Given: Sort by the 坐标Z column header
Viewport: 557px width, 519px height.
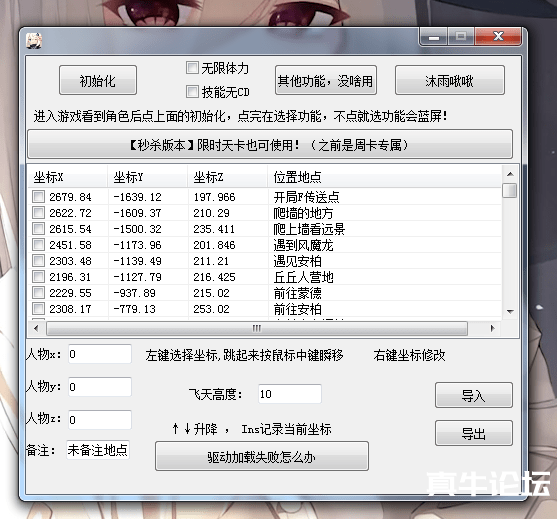Looking at the screenshot, I should coord(227,177).
